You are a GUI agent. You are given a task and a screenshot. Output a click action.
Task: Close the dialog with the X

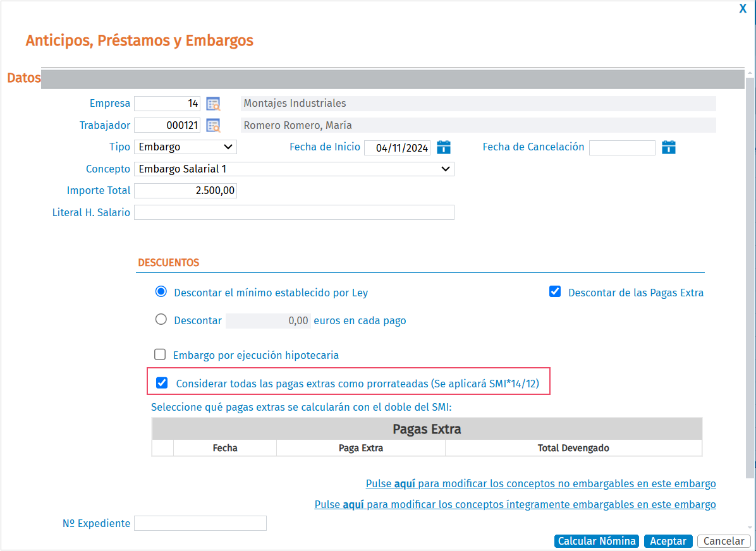(743, 9)
